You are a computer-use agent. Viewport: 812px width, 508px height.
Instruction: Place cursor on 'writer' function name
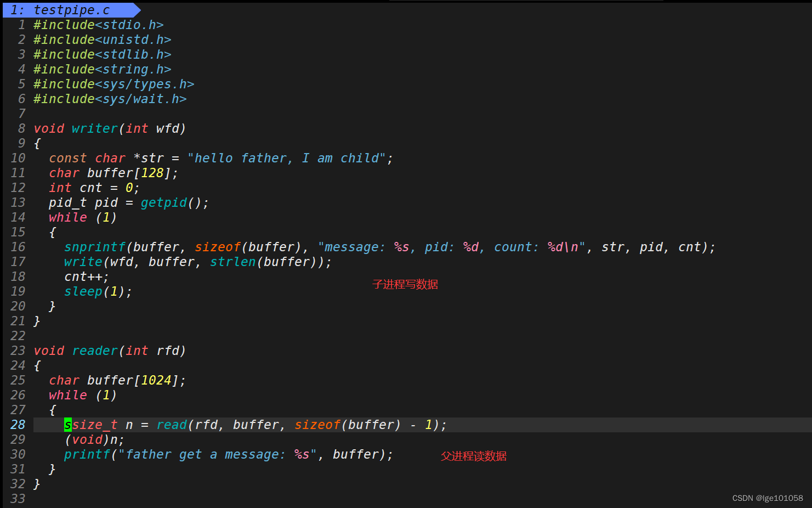[x=95, y=129]
